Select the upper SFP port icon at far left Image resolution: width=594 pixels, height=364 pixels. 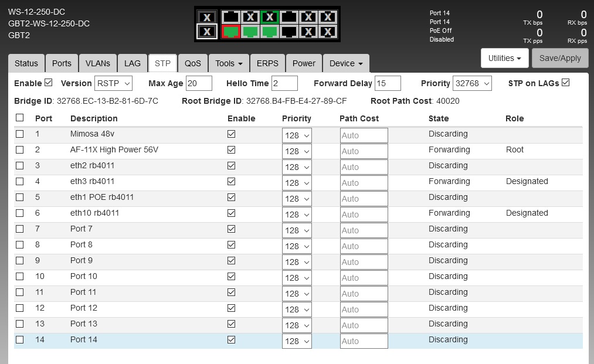[206, 17]
